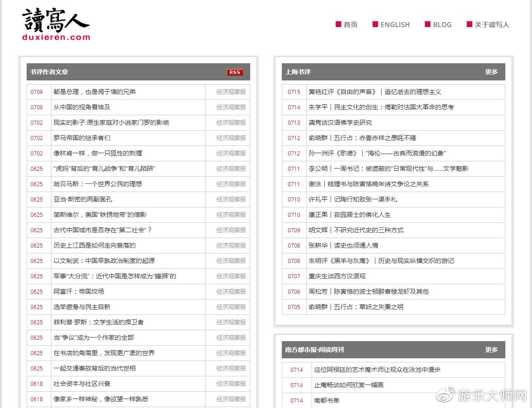Click date 0709 beside 都是总理 article

[x=37, y=92]
